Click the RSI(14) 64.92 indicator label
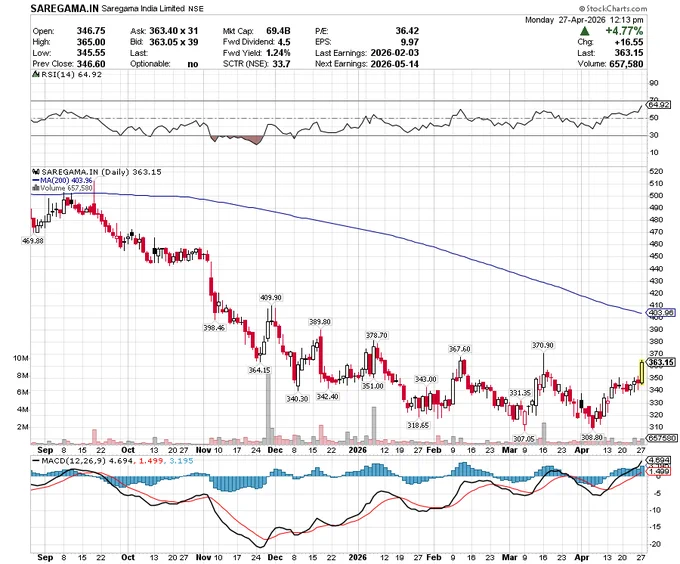680x564 pixels. (x=71, y=75)
